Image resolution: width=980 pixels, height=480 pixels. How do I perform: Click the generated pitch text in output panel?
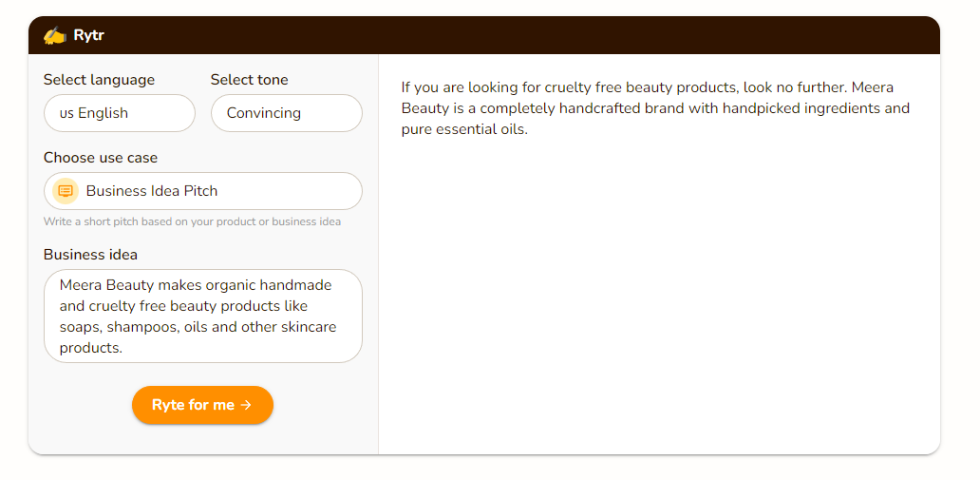click(655, 109)
